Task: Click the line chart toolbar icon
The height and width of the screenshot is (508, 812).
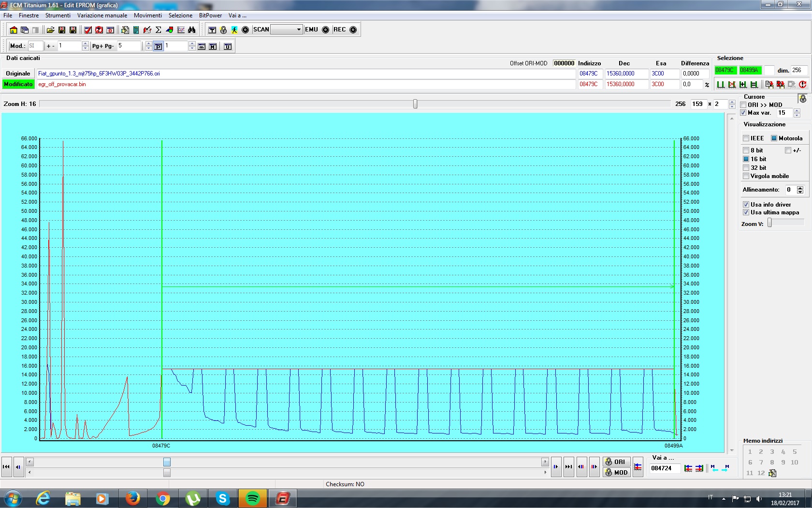Action: (181, 30)
